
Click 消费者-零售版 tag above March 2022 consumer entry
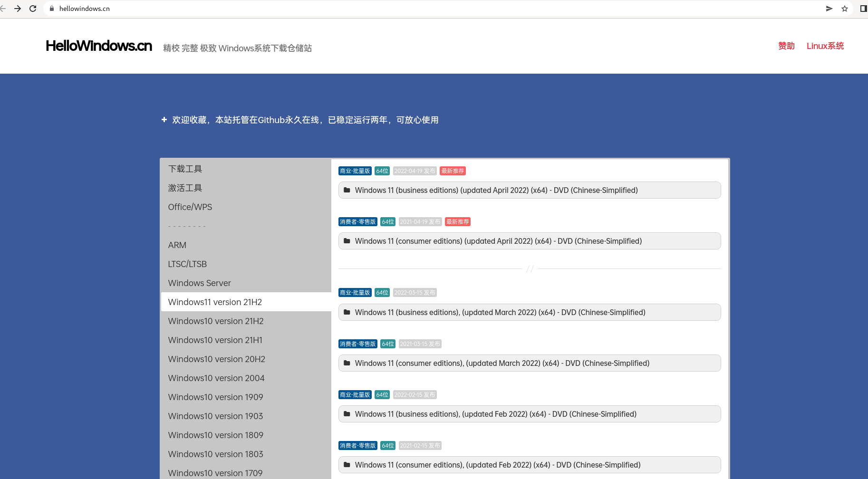358,344
